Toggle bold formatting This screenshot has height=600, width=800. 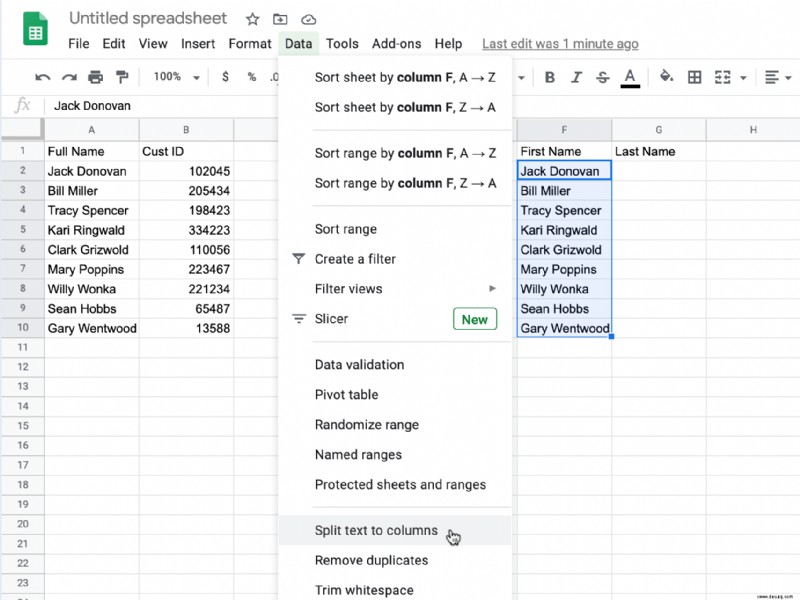pos(549,77)
